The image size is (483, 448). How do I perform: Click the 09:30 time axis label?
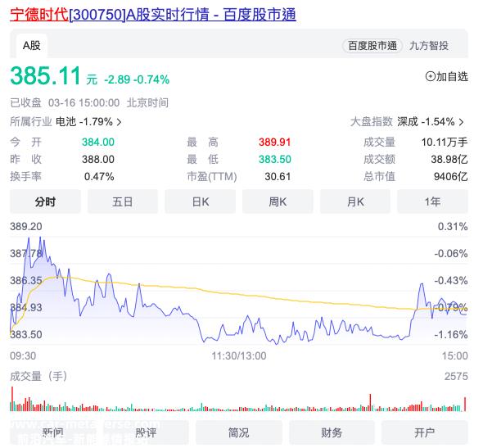tap(23, 356)
